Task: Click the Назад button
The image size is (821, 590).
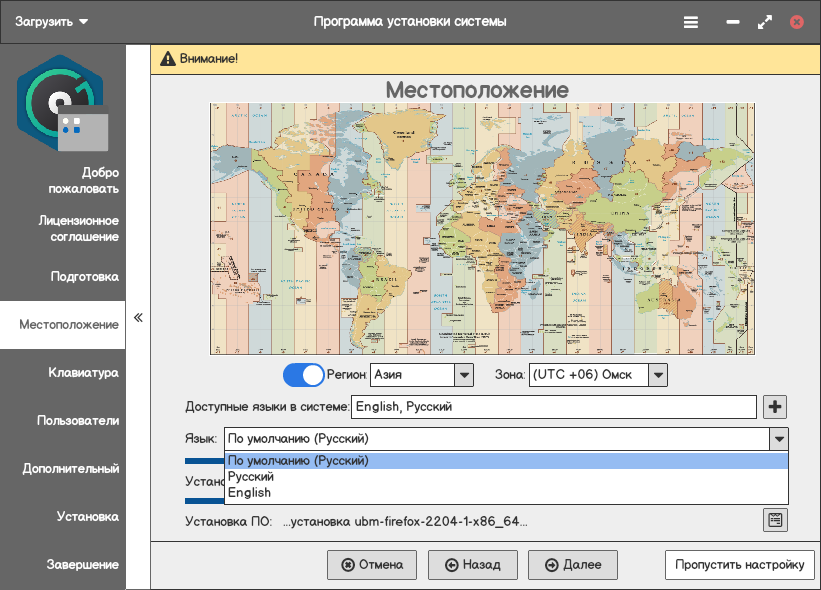Action: point(472,565)
